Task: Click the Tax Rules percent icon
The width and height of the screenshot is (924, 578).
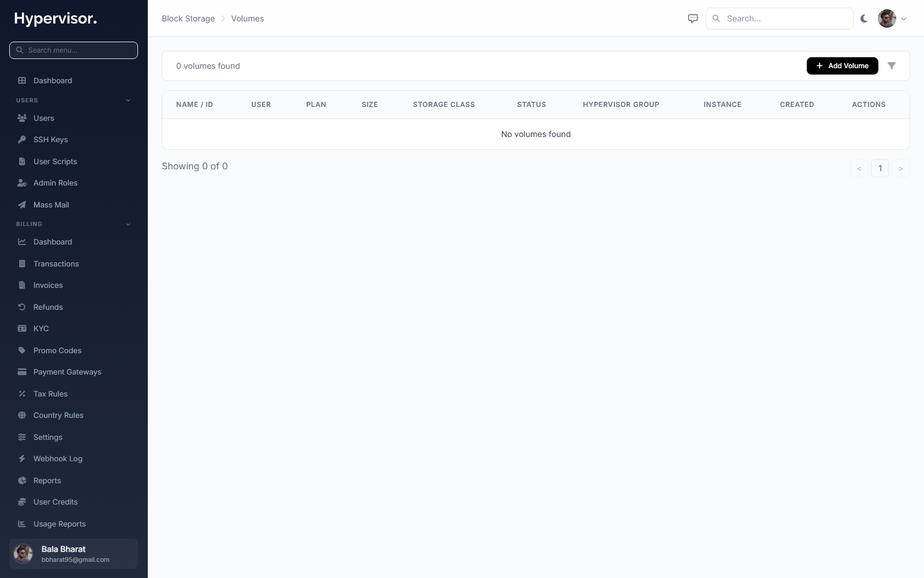Action: coord(22,394)
